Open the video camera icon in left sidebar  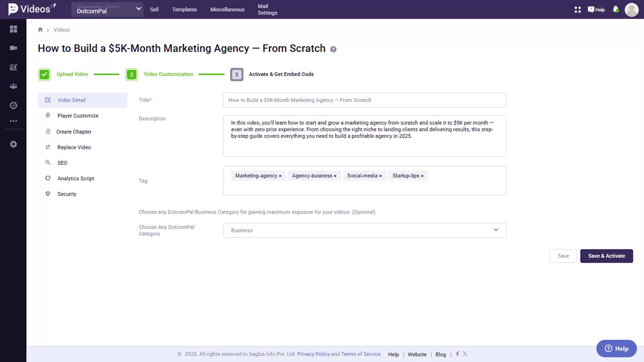coord(13,48)
